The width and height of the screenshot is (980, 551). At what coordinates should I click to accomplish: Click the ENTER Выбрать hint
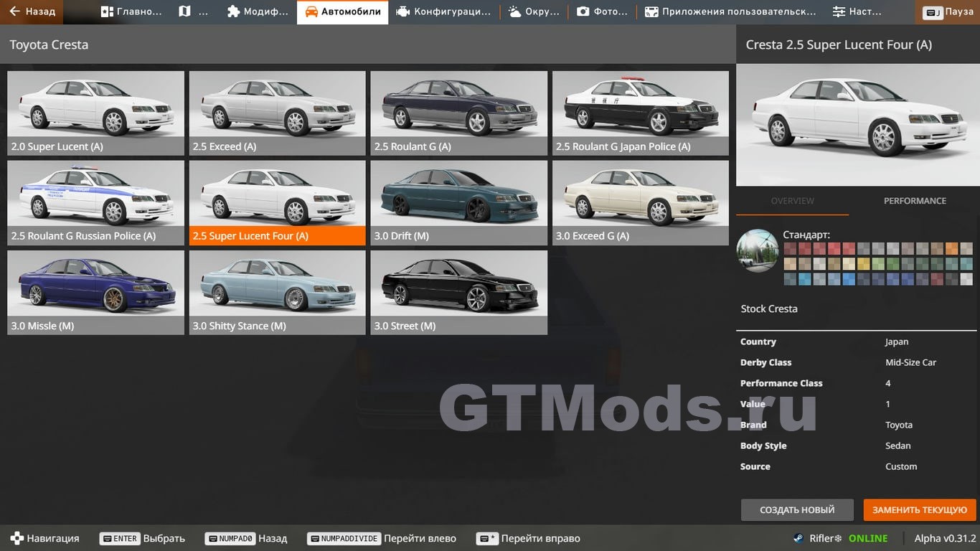point(143,538)
